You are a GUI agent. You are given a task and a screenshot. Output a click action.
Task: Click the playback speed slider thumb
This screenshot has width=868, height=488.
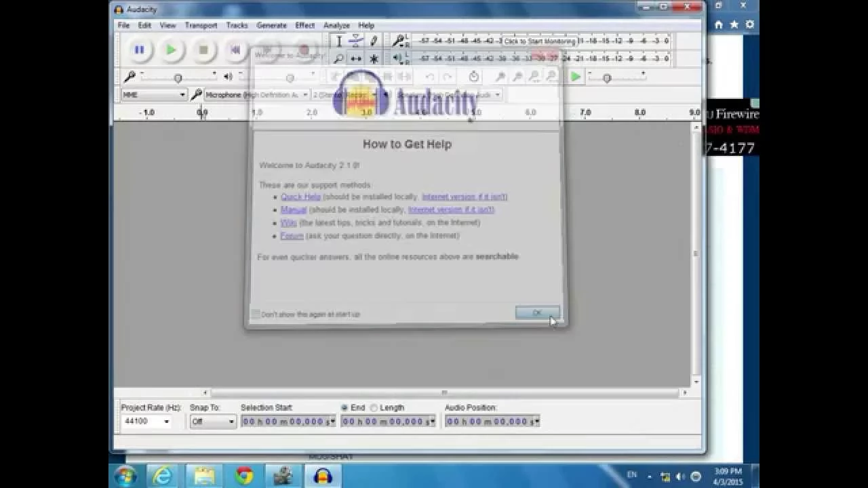[607, 78]
